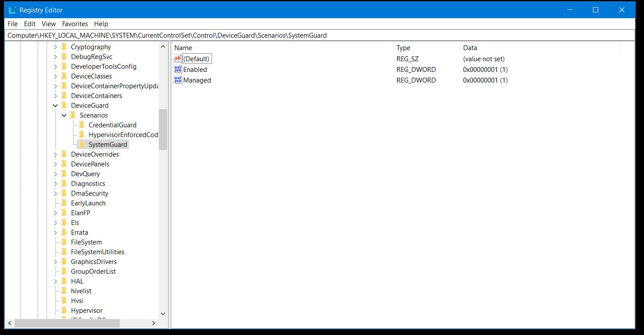Select the DebugRegSvc folder icon

tap(64, 57)
